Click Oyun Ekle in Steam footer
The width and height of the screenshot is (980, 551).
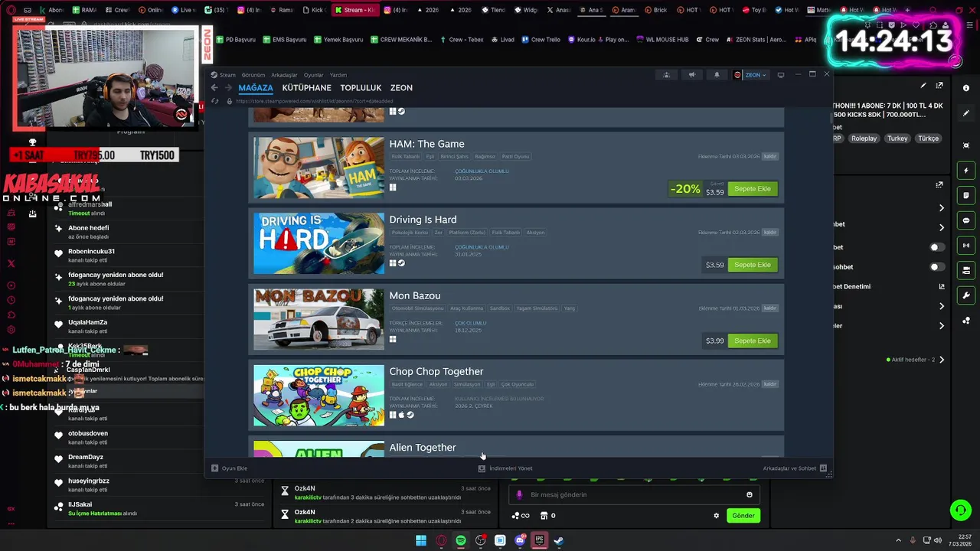(x=230, y=468)
